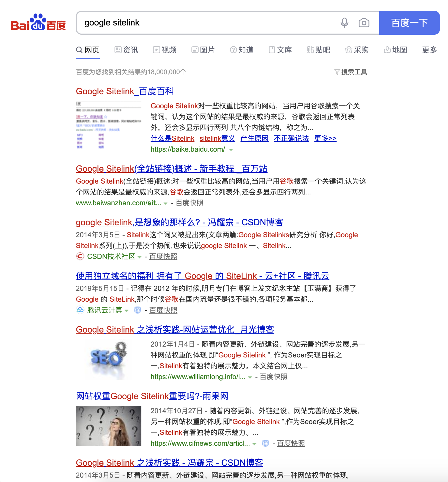Expand dropdown arrow beside baike.baidu.com URL
This screenshot has width=448, height=482.
coord(231,150)
